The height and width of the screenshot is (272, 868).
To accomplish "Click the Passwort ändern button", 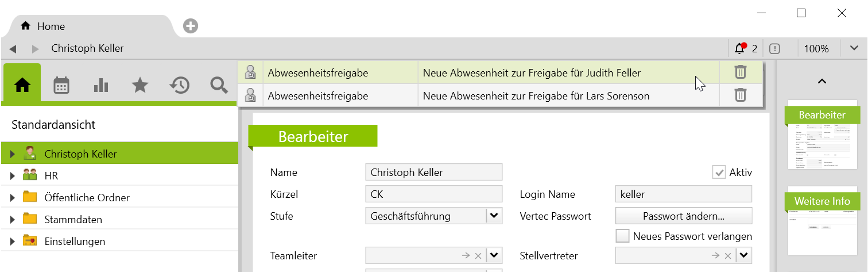I will [x=683, y=216].
